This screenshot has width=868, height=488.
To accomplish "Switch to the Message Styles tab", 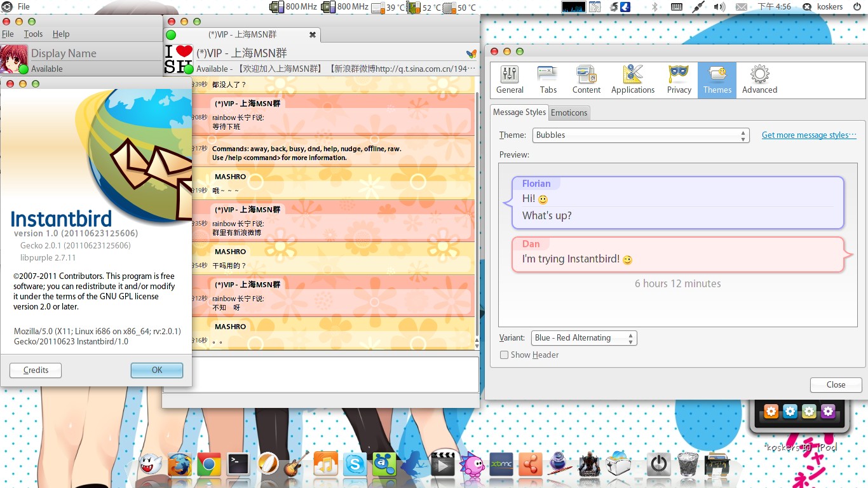I will pos(519,112).
